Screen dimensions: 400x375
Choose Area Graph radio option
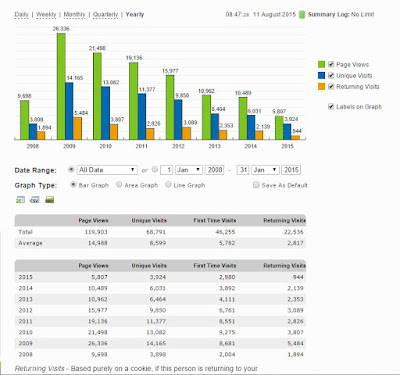pyautogui.click(x=119, y=184)
